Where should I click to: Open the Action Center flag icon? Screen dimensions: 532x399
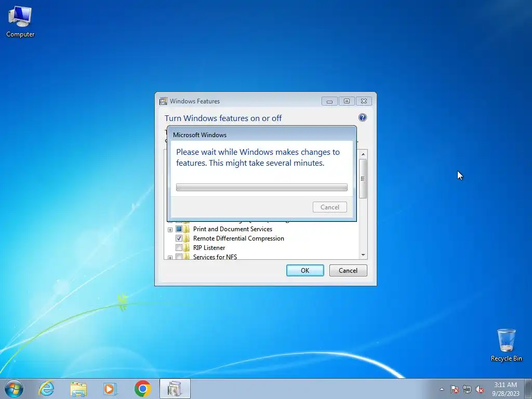point(455,389)
